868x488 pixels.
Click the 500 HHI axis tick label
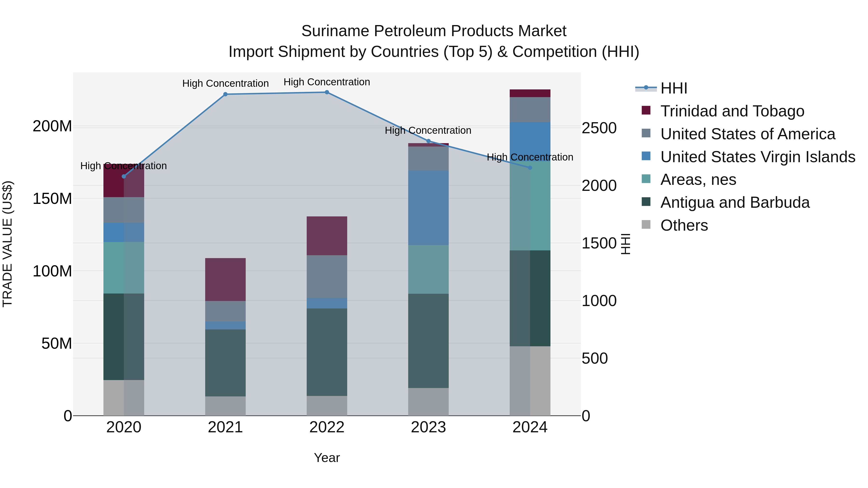tap(595, 358)
